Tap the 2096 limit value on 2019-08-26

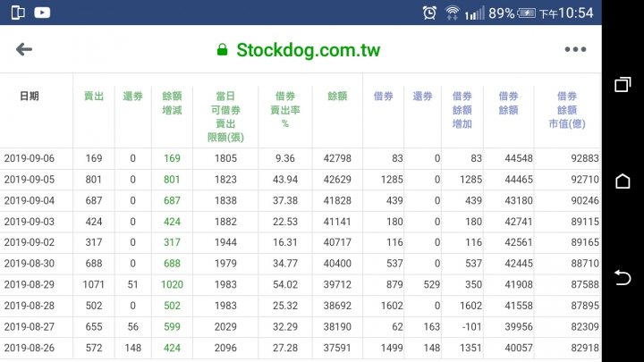pos(225,348)
